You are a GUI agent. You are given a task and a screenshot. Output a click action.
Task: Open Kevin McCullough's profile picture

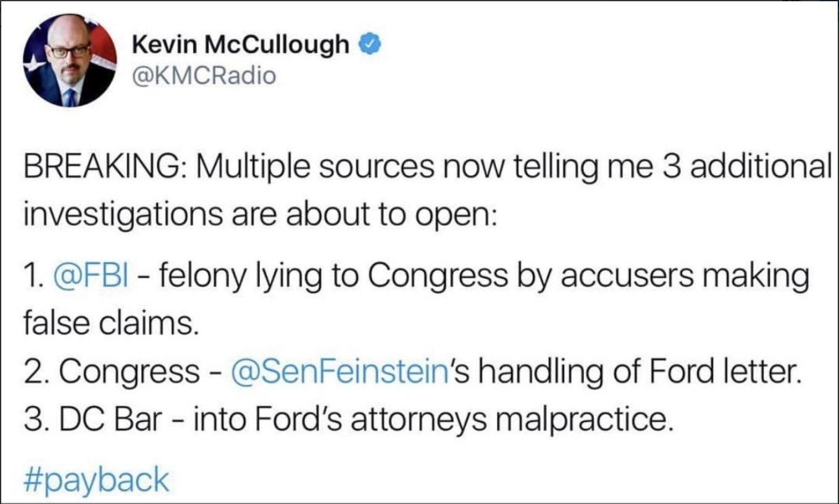[x=70, y=60]
